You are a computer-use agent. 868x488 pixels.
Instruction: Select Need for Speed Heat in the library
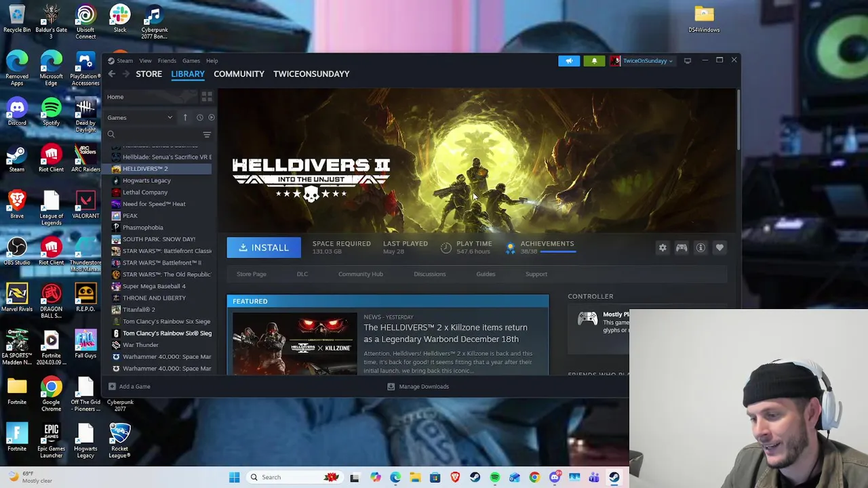tap(154, 204)
